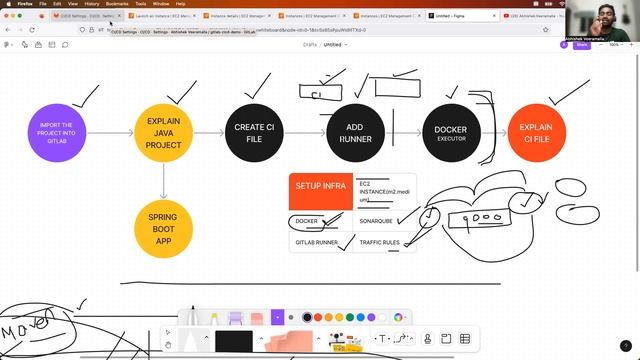The image size is (640, 360).
Task: Choose the pink Sticky note tool
Action: [289, 341]
